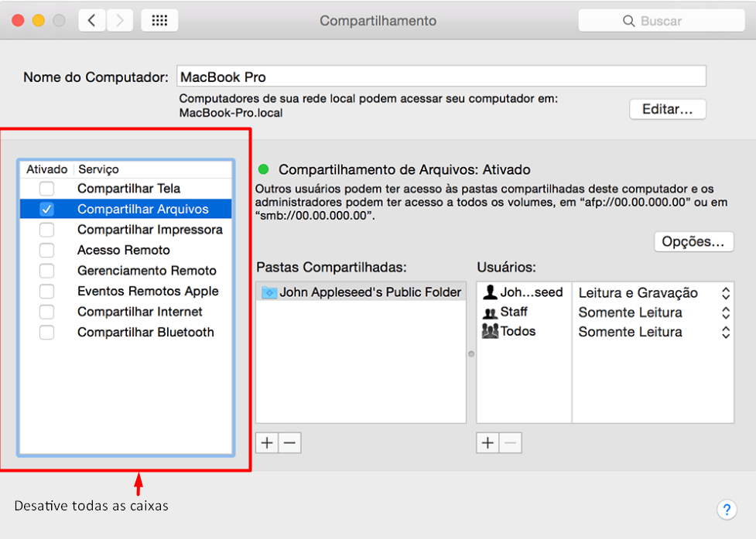Go forward with the right chevron button
This screenshot has height=539, width=756.
tap(120, 20)
